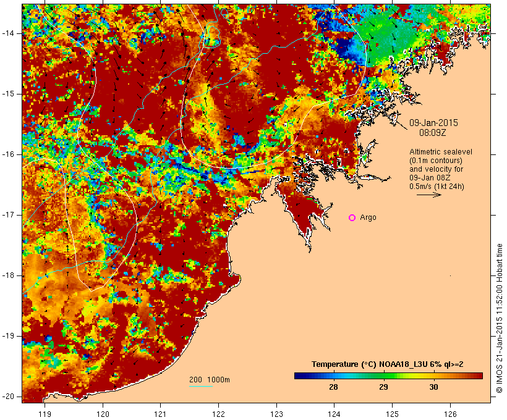
Task: Click the IMOS copyright timestamp text
Action: [500, 318]
